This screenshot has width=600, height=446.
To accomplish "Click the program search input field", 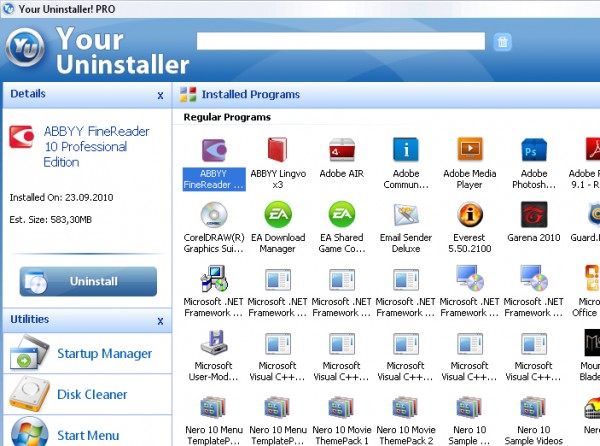I will pyautogui.click(x=341, y=41).
